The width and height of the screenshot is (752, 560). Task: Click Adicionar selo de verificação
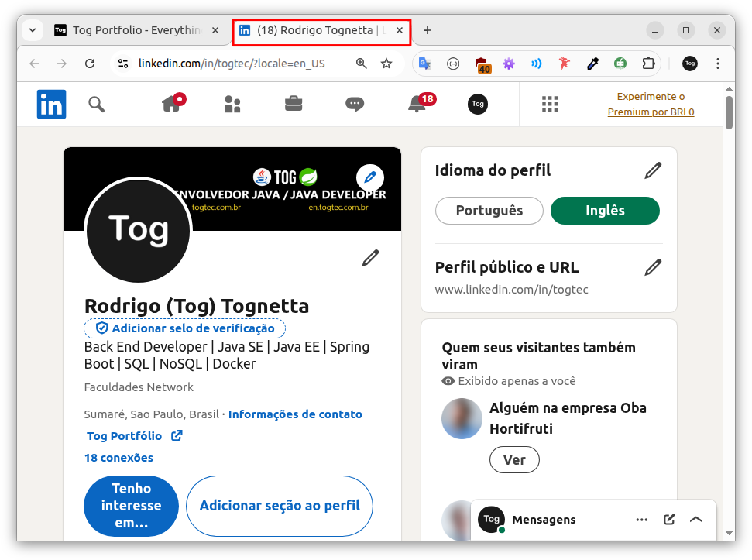(184, 328)
